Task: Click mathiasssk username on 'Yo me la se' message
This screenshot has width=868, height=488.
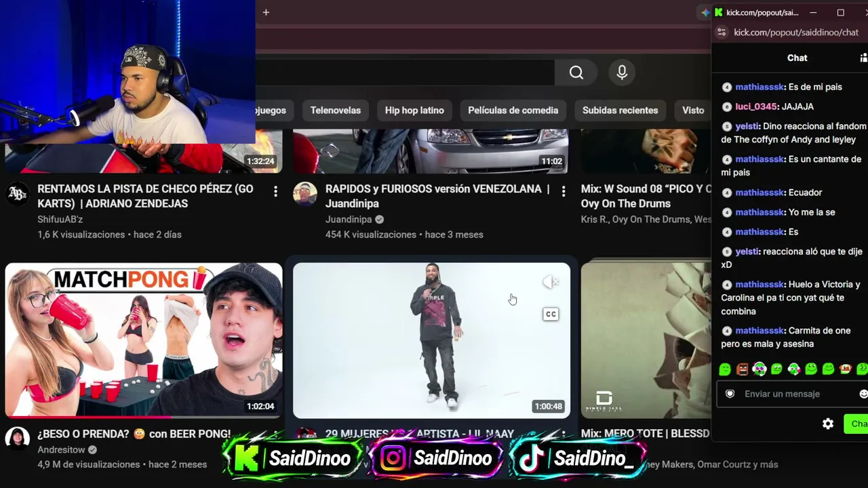Action: 759,212
